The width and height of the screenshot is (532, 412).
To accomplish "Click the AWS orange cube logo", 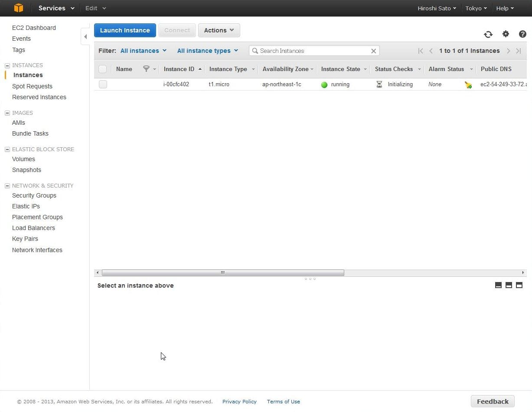I will [18, 8].
